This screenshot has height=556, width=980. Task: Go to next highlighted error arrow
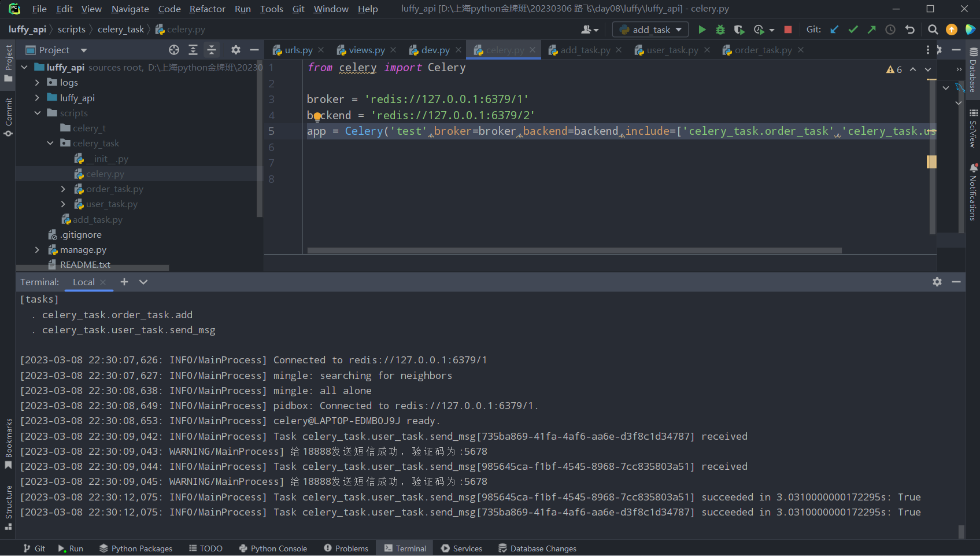pyautogui.click(x=928, y=69)
